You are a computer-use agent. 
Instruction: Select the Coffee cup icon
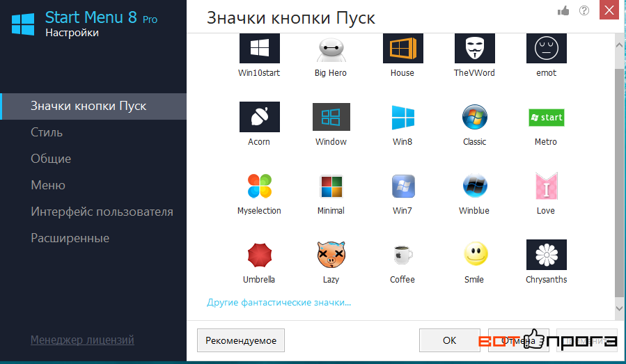(x=403, y=255)
